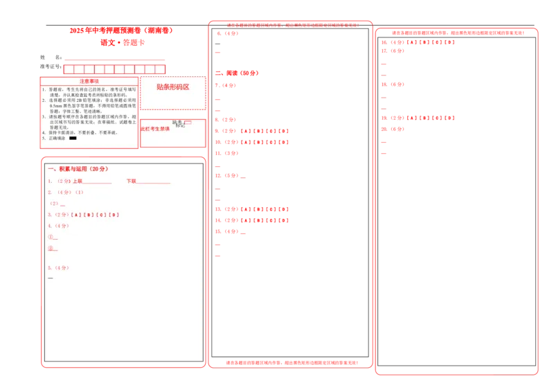
Task: Mark option C for question 9
Action: coord(271,131)
